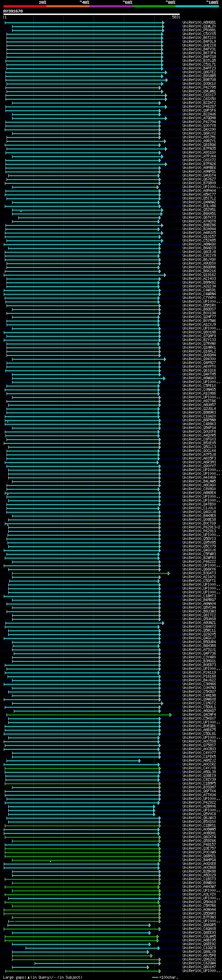The image size is (222, 980).
Task: Click the UniRef100_P48157 label
Action: click(x=199, y=844)
